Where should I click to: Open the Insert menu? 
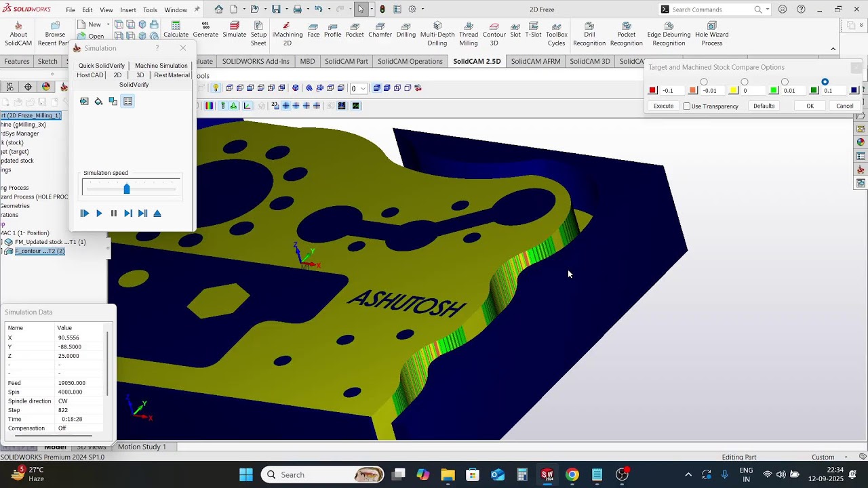click(128, 9)
